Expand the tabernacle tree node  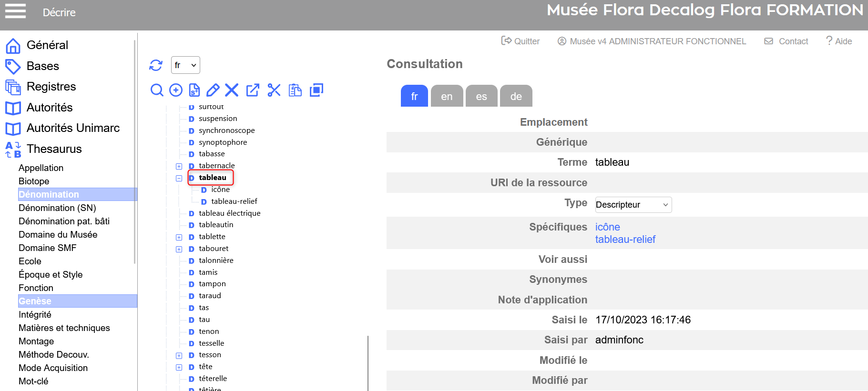click(179, 166)
